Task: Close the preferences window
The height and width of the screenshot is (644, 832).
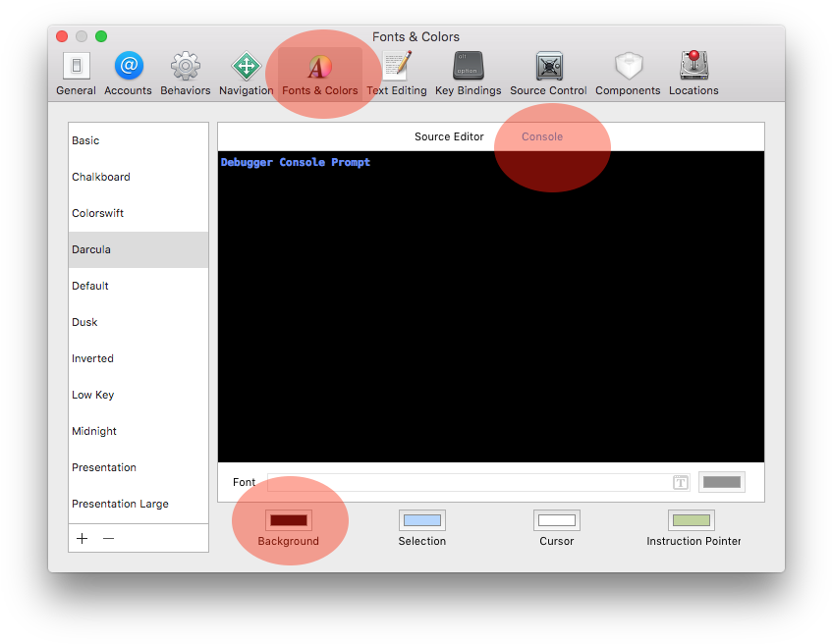Action: [x=62, y=36]
